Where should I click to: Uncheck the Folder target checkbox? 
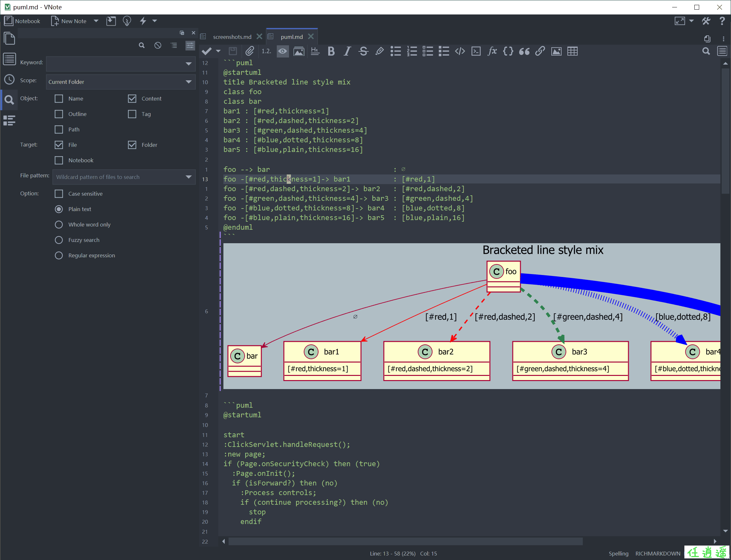click(132, 145)
